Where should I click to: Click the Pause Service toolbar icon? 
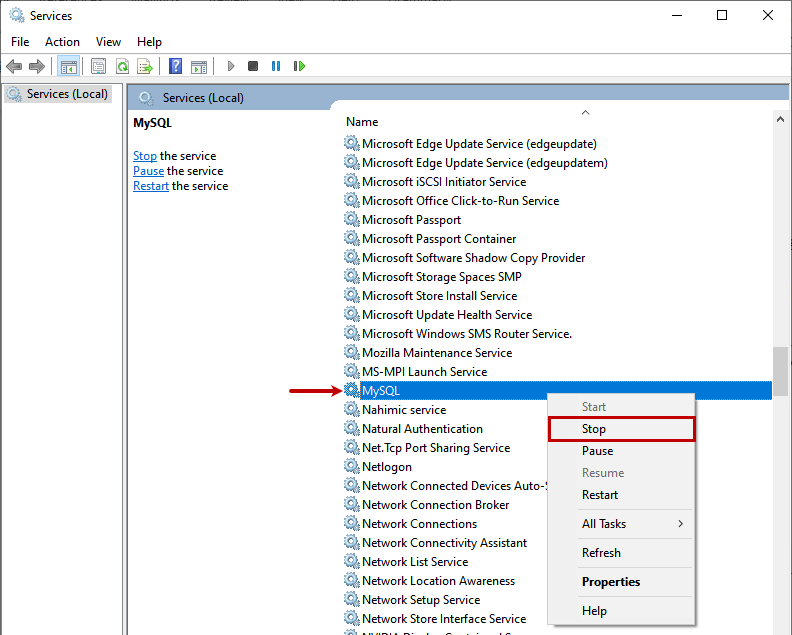276,66
